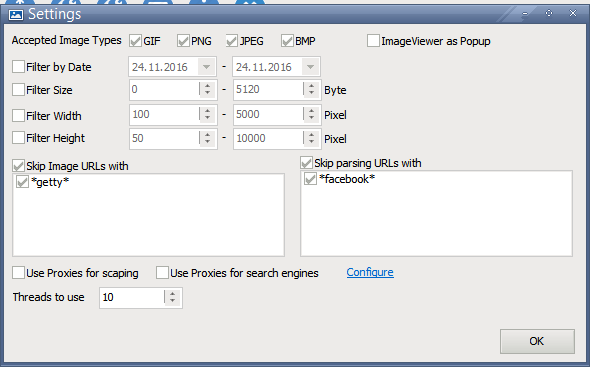The image size is (590, 367).
Task: Enable the Filter Size checkbox
Action: (18, 90)
